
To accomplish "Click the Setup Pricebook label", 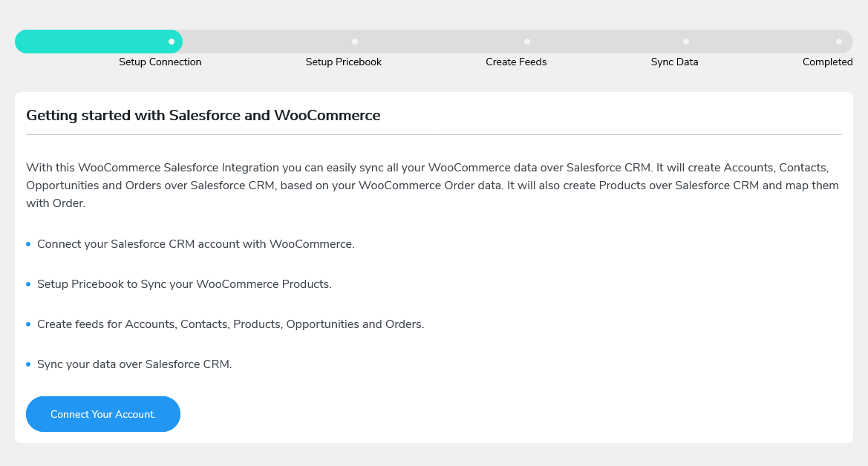I will pyautogui.click(x=344, y=62).
